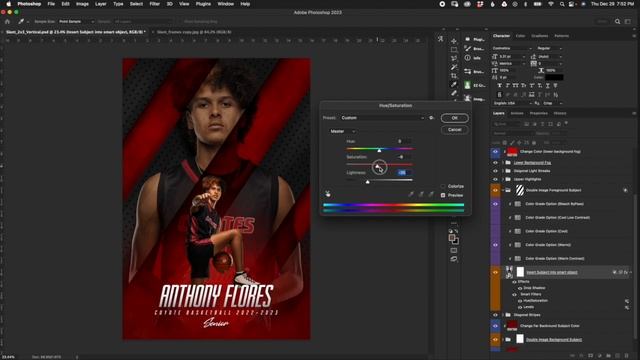The width and height of the screenshot is (640, 360).
Task: Open the Filter menu
Action: pyautogui.click(x=154, y=4)
